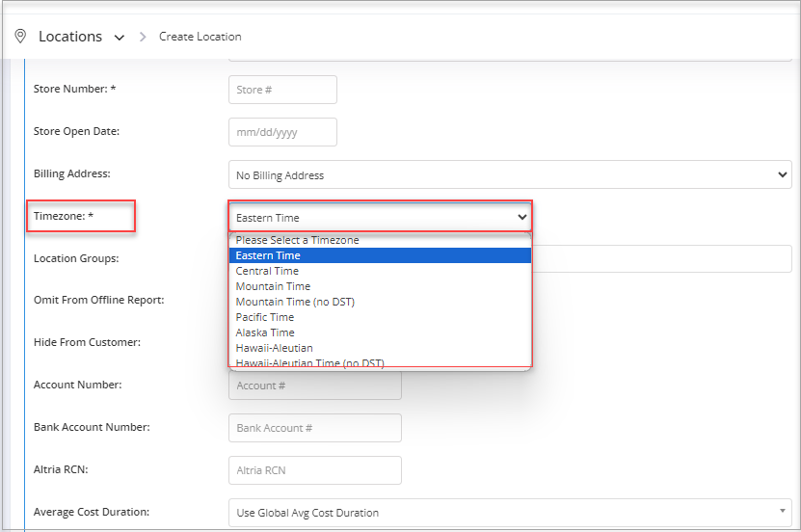Open the Timezone dropdown showing Eastern Time
Viewport: 801px width, 532px height.
tap(380, 218)
